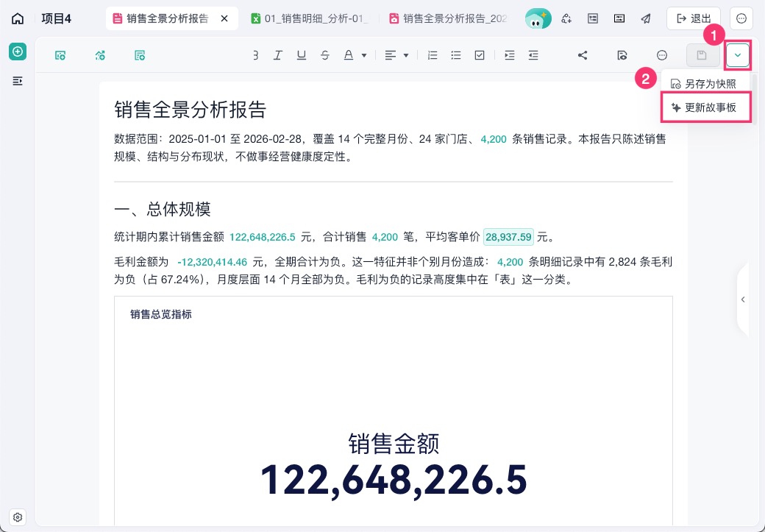The image size is (765, 532).
Task: Click the highlighted 28,937.59 value
Action: pyautogui.click(x=508, y=237)
